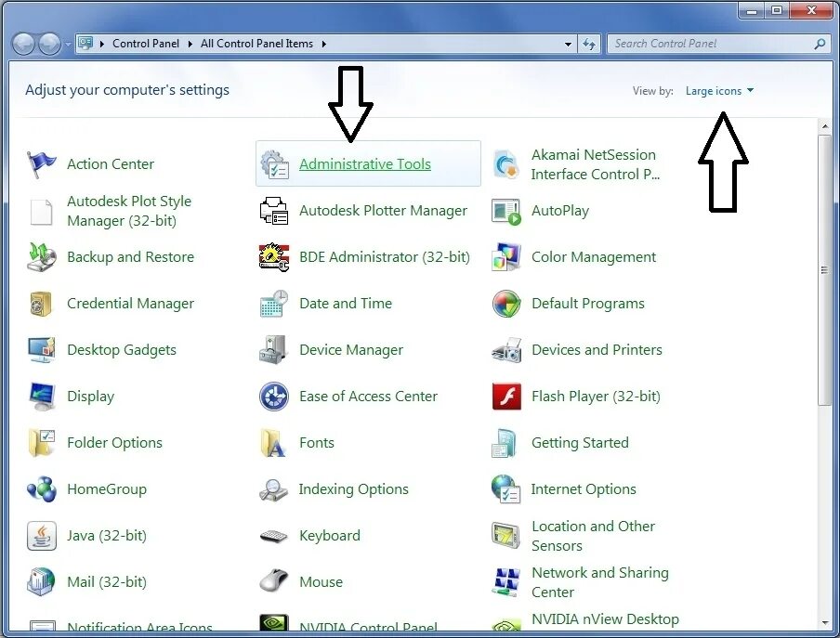Click the Network and Sharing Center icon
Viewport: 840px width, 638px height.
[x=505, y=582]
